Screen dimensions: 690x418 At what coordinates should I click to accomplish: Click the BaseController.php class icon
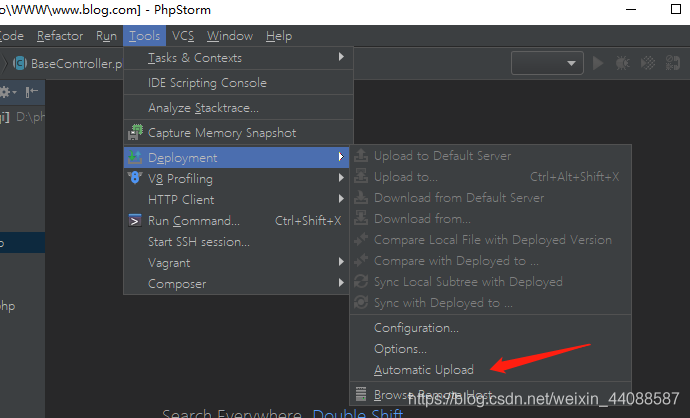click(20, 63)
